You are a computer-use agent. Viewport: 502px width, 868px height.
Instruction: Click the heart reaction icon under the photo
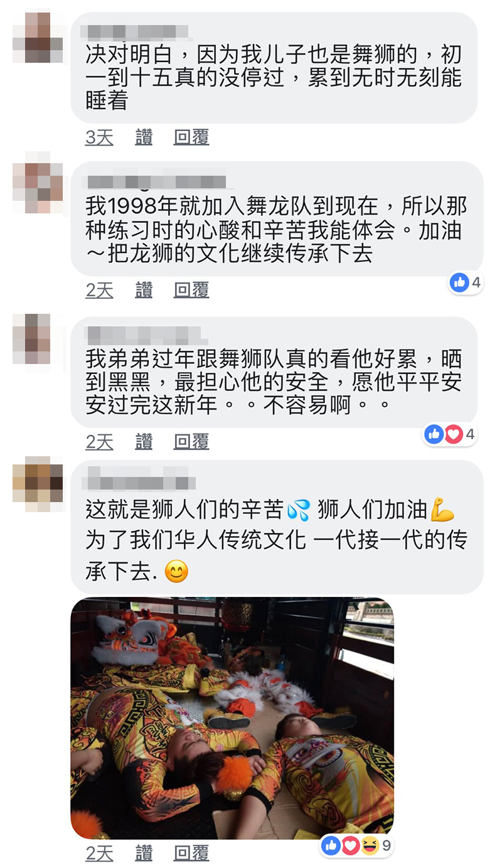click(x=351, y=845)
